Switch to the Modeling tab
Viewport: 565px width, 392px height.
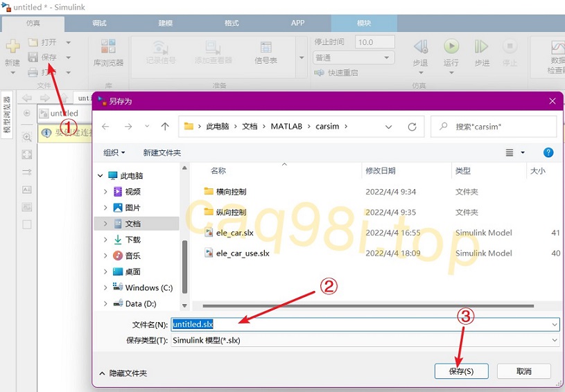tap(166, 23)
